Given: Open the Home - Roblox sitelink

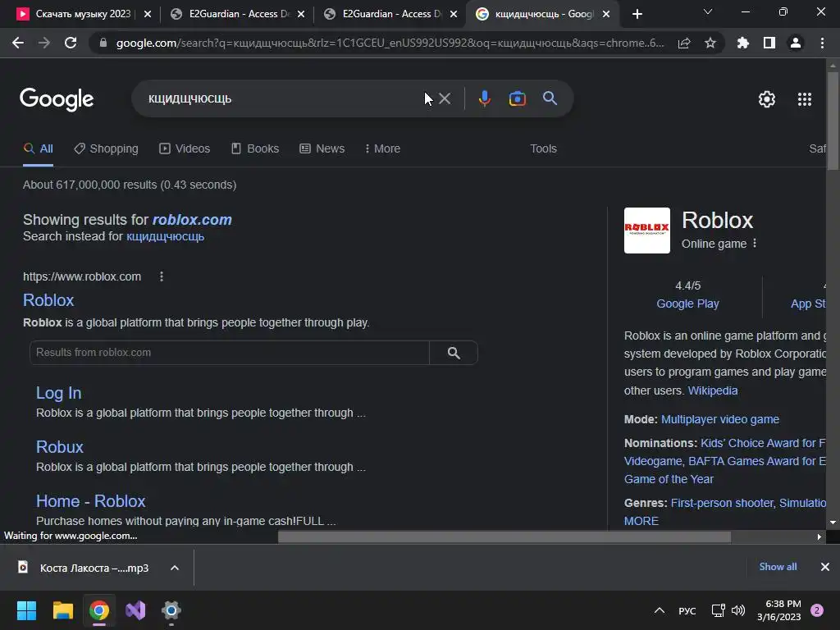Looking at the screenshot, I should click(x=90, y=501).
